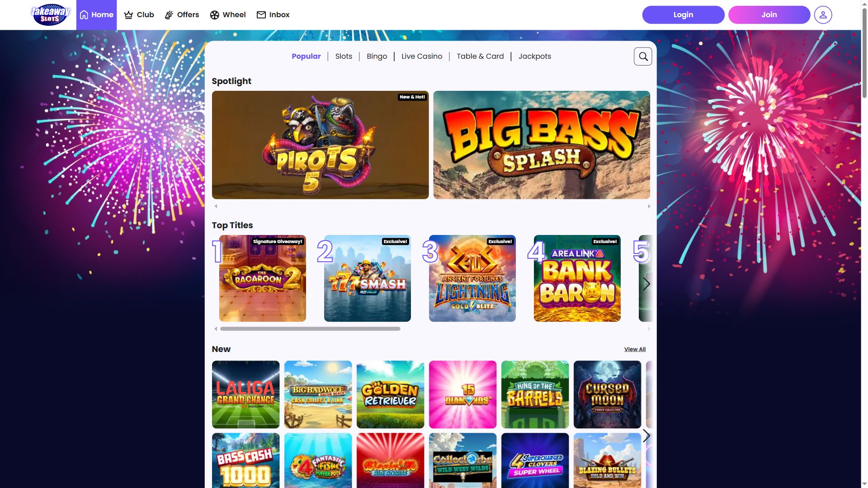The image size is (868, 488).
Task: Click the Top Titles horizontal scrollbar thumb
Action: pyautogui.click(x=310, y=328)
